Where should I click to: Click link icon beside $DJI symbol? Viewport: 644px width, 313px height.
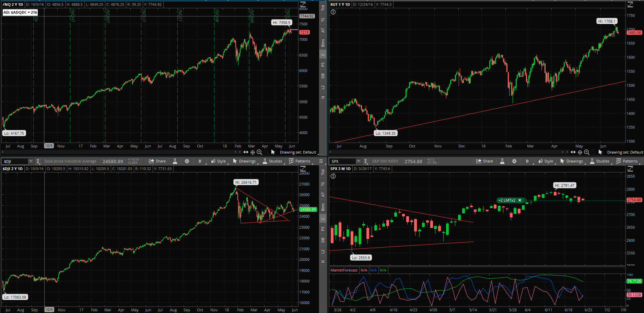click(38, 161)
